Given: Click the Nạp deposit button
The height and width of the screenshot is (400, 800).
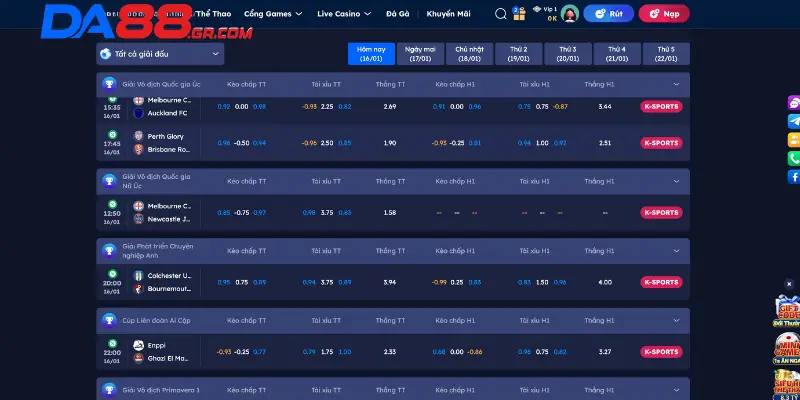Looking at the screenshot, I should [x=663, y=14].
